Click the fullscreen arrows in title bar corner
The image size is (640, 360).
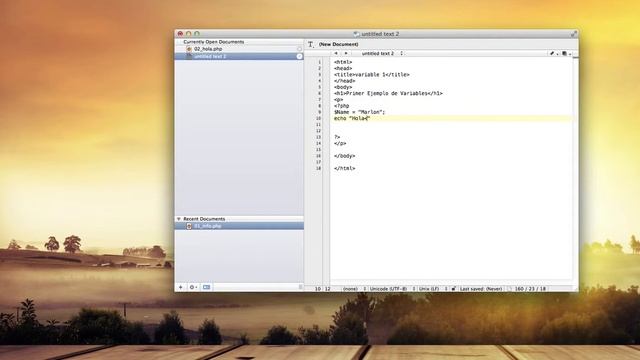pyautogui.click(x=573, y=34)
